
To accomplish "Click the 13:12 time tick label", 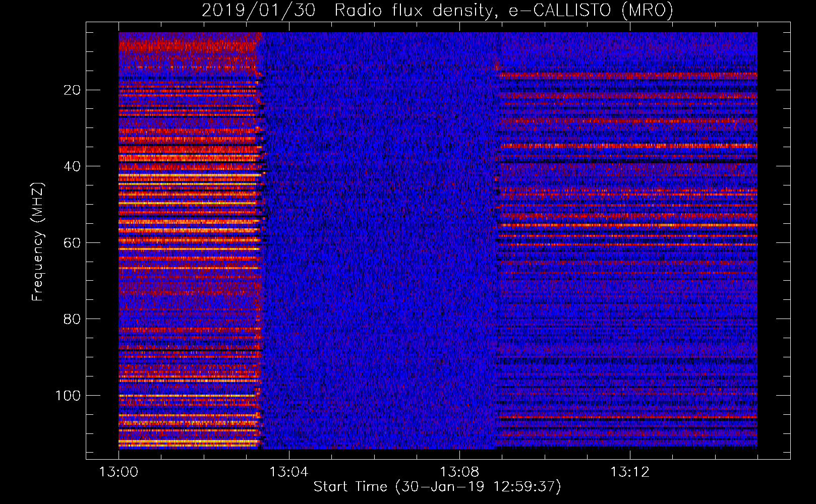I will click(630, 472).
